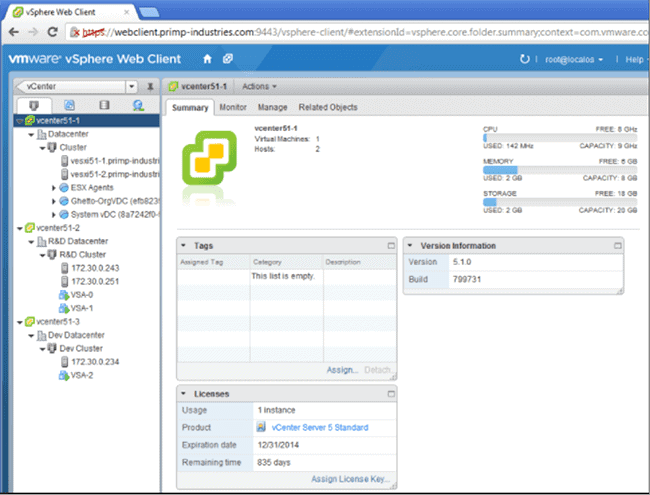
Task: Collapse the Dev Datacenter node
Action: coord(31,336)
